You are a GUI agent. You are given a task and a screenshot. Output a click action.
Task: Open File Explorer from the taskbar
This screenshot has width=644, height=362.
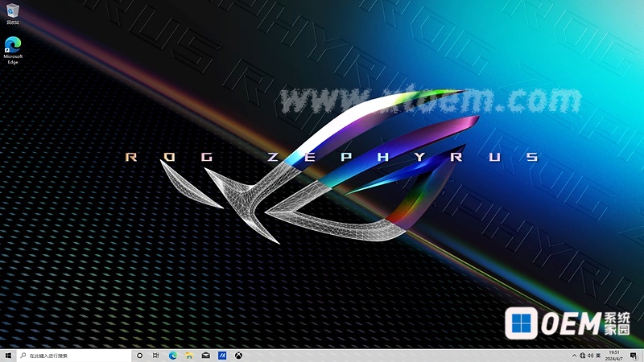point(189,356)
